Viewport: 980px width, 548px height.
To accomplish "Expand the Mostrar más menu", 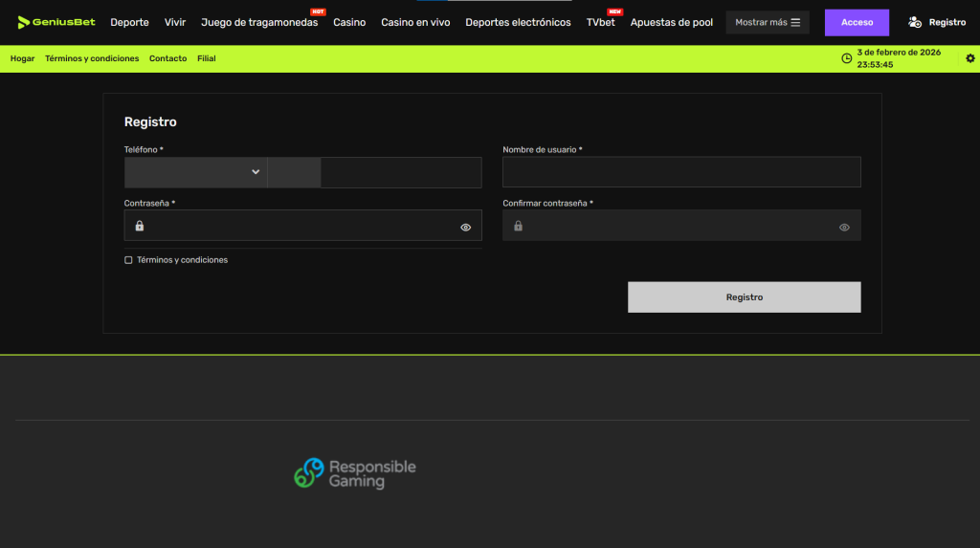I will coord(768,23).
